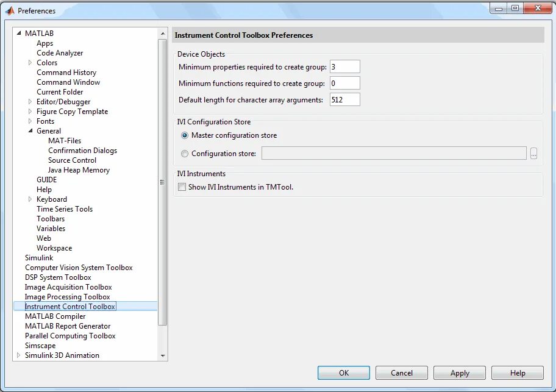Select Workspace preferences
Viewport: 556px width, 392px height.
(54, 248)
